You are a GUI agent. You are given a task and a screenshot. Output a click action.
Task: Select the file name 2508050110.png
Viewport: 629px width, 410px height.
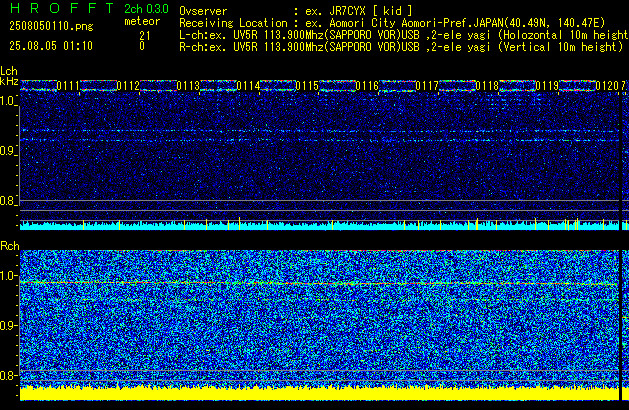[51, 26]
